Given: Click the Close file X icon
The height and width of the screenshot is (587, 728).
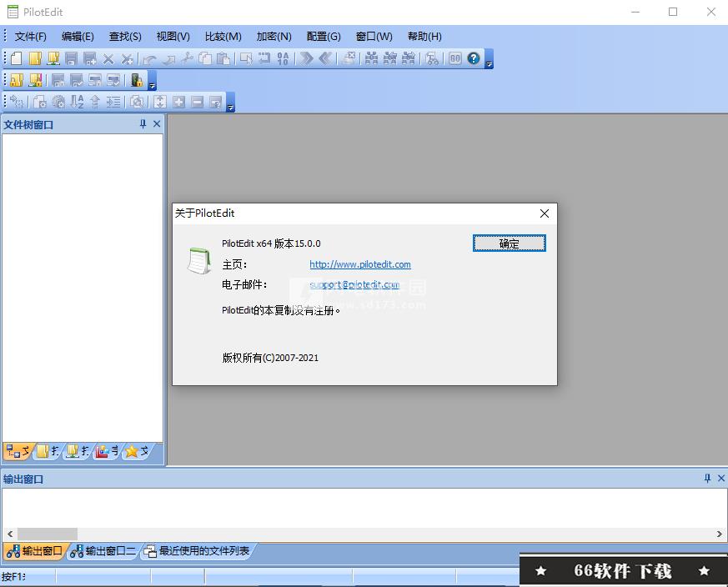Looking at the screenshot, I should click(x=108, y=59).
